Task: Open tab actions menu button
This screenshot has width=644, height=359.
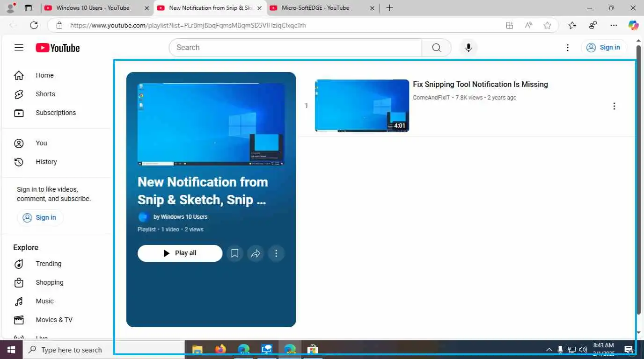Action: coord(29,8)
